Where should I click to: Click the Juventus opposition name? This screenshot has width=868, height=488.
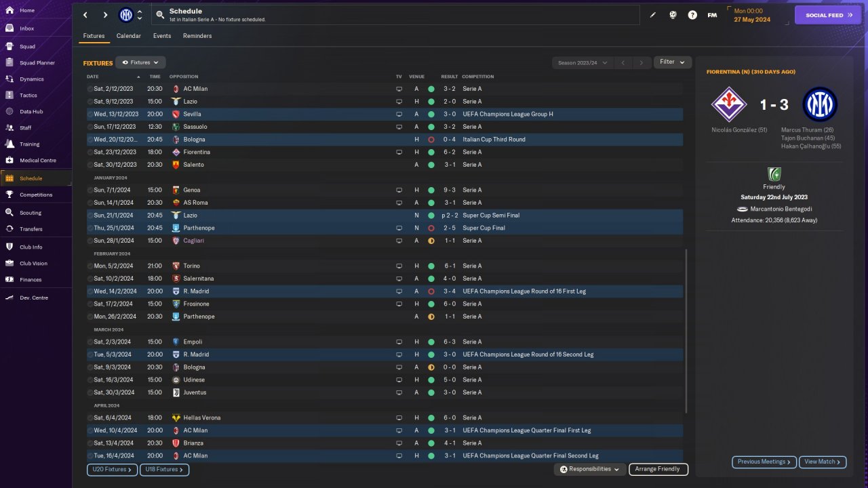[195, 392]
